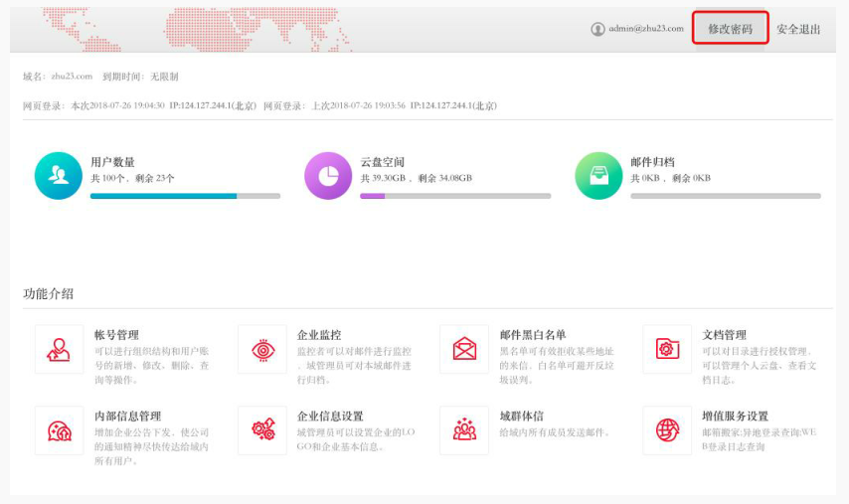Click the 内部信息管理 description paragraph
The height and width of the screenshot is (504, 849).
[x=151, y=446]
